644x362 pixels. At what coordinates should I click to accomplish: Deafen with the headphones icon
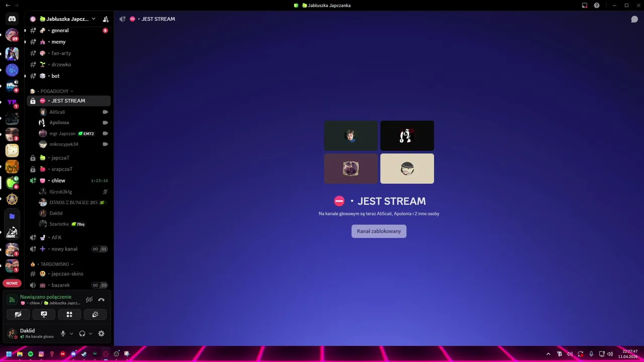(82, 333)
